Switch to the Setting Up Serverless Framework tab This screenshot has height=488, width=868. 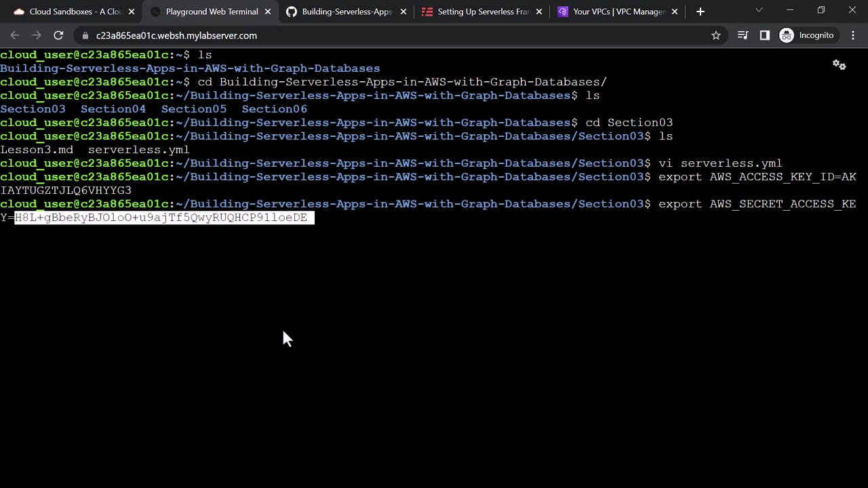coord(481,12)
